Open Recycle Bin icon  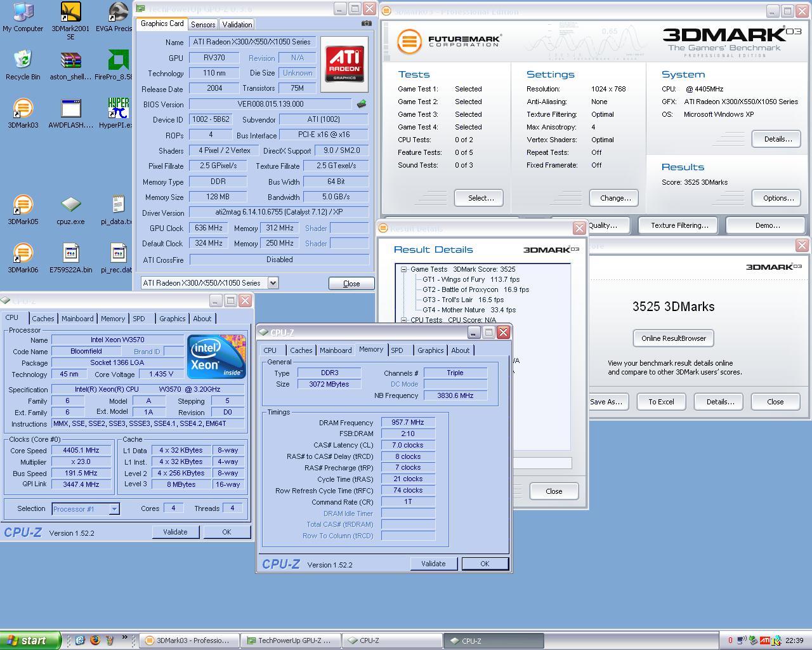pyautogui.click(x=23, y=65)
